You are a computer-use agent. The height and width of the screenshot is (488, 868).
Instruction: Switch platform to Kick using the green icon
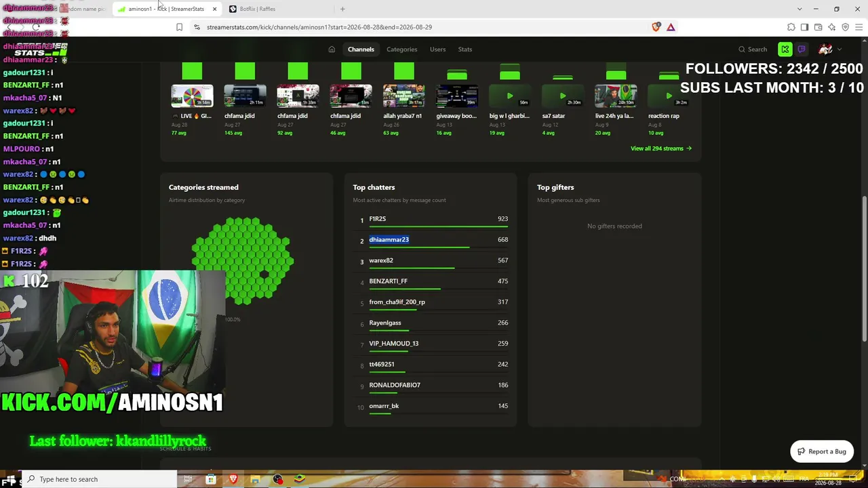[x=785, y=49]
